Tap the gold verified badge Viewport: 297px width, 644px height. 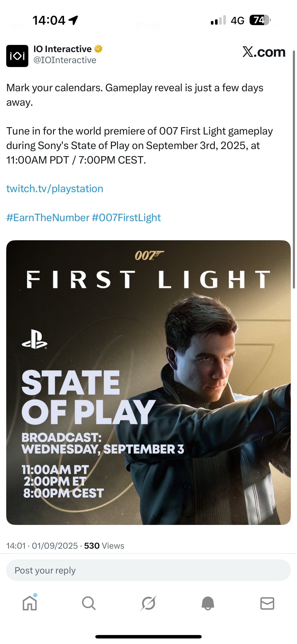(x=98, y=49)
